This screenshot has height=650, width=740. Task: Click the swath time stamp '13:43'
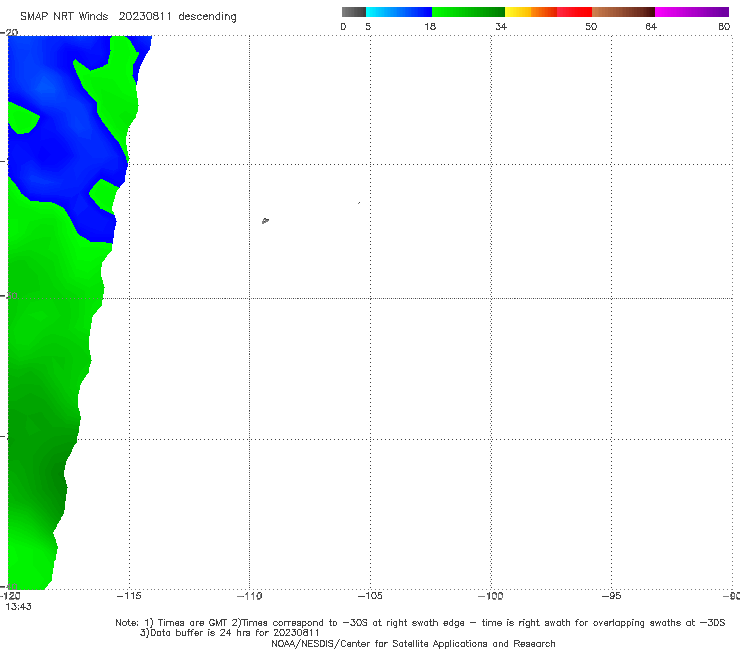(18, 607)
